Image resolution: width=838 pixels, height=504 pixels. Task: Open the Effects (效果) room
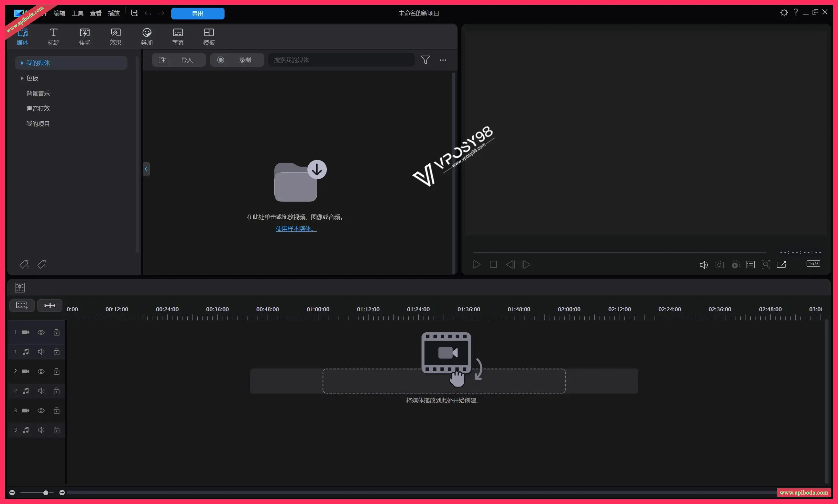(116, 37)
